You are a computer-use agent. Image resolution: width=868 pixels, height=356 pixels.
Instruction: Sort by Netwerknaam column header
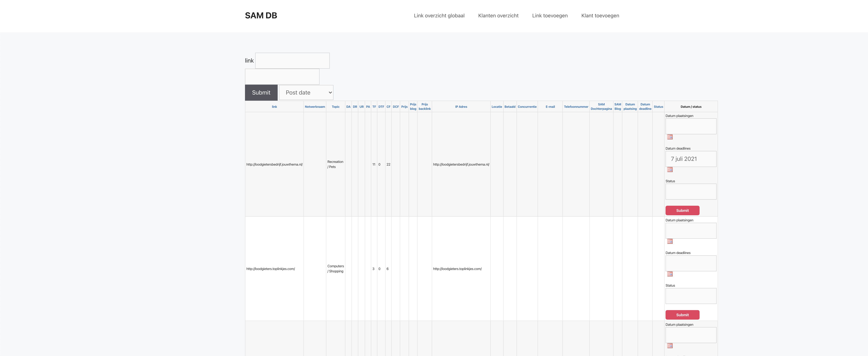pos(315,107)
